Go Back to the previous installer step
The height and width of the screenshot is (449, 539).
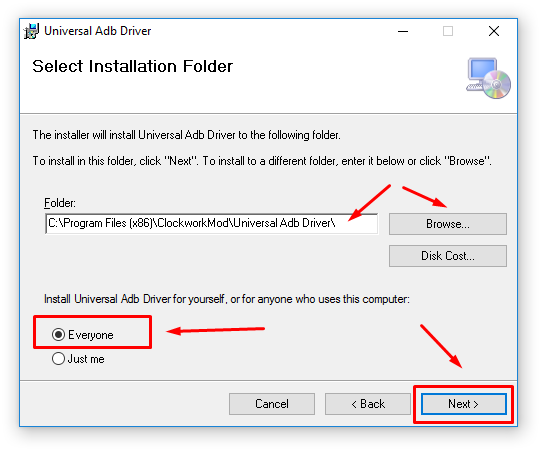pos(368,404)
